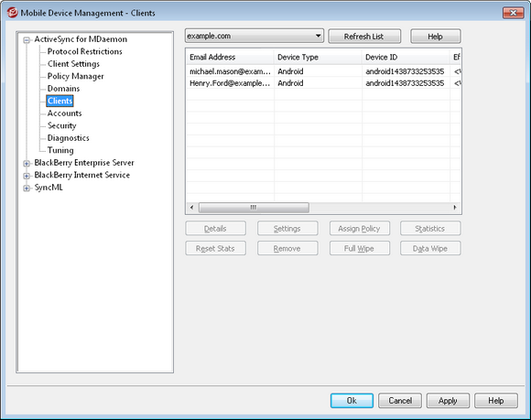Image resolution: width=531 pixels, height=420 pixels.
Task: Click the scroll-left arrow of client list
Action: pos(192,208)
